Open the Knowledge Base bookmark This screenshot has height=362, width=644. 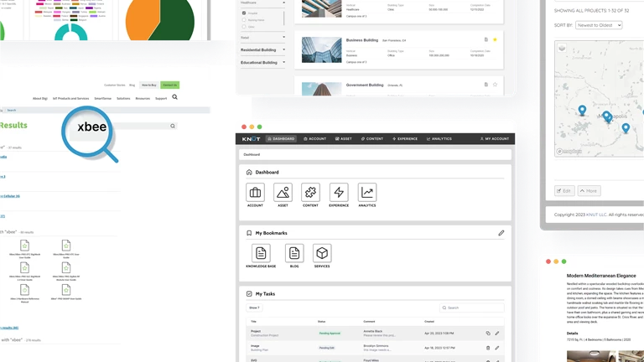pyautogui.click(x=261, y=253)
